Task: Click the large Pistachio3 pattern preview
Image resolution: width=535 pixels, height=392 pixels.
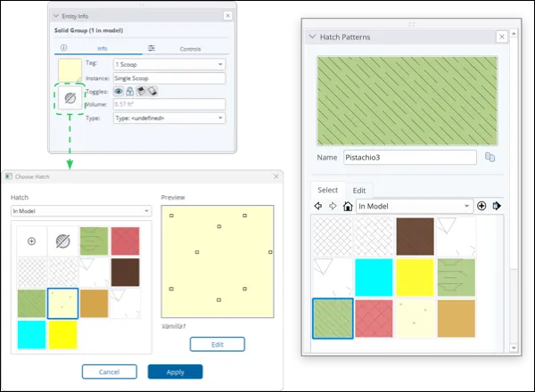Action: point(407,101)
